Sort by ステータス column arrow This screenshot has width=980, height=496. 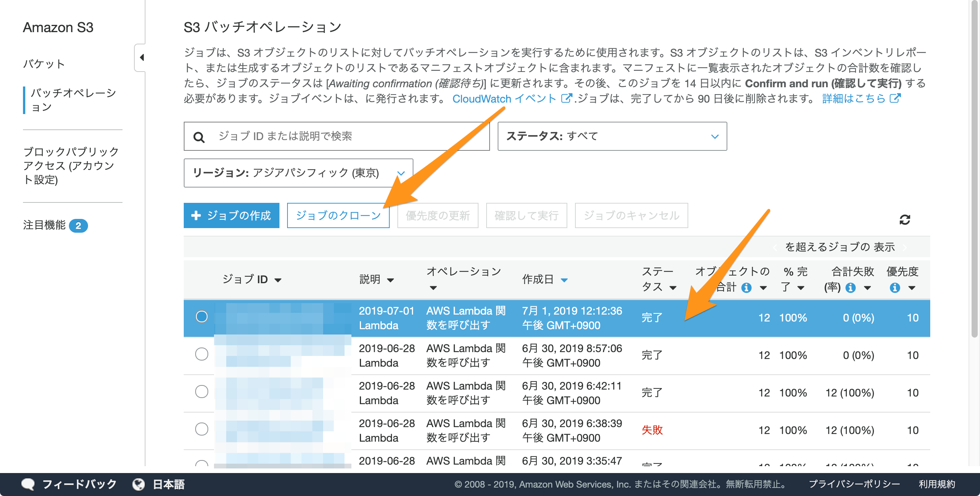(x=673, y=288)
